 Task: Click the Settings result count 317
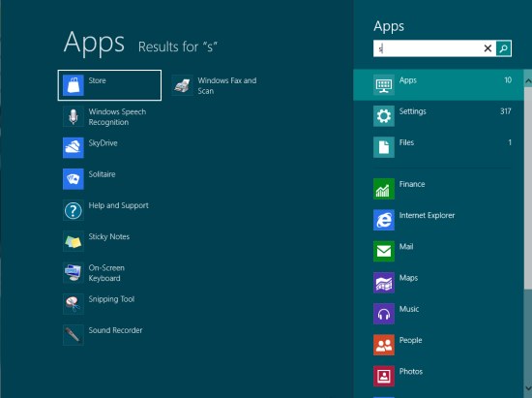[506, 111]
